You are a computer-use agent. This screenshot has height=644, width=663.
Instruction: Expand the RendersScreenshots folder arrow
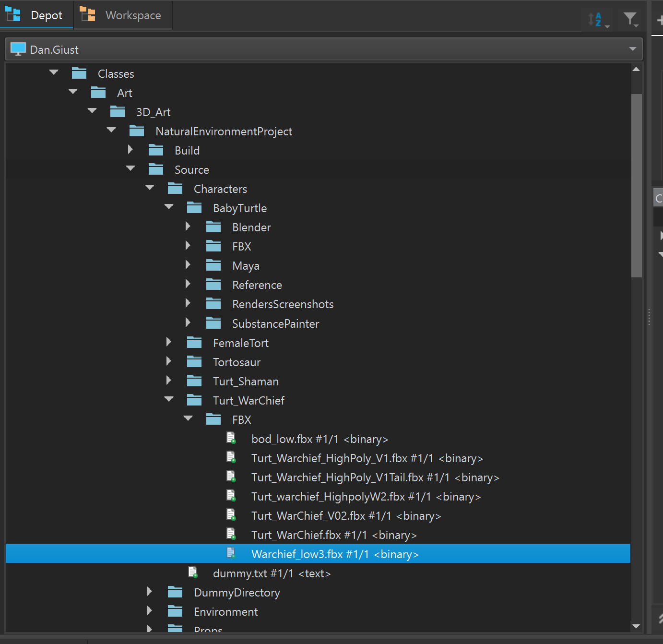pyautogui.click(x=188, y=303)
